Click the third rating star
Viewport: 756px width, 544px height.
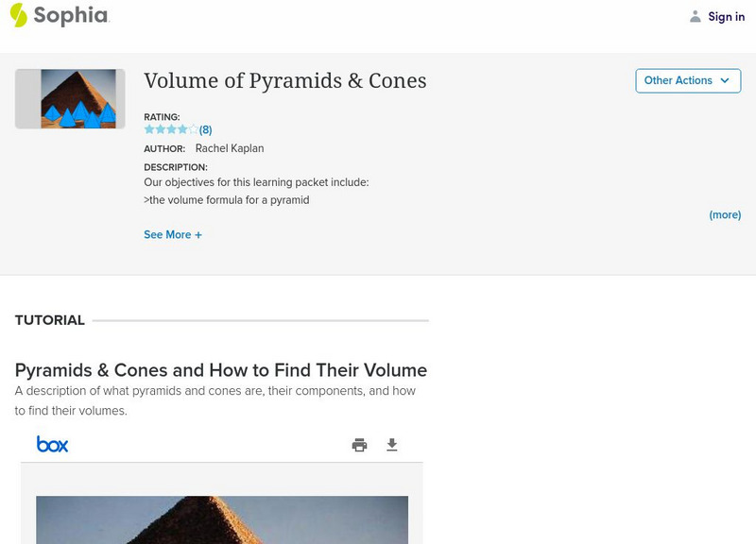(171, 129)
